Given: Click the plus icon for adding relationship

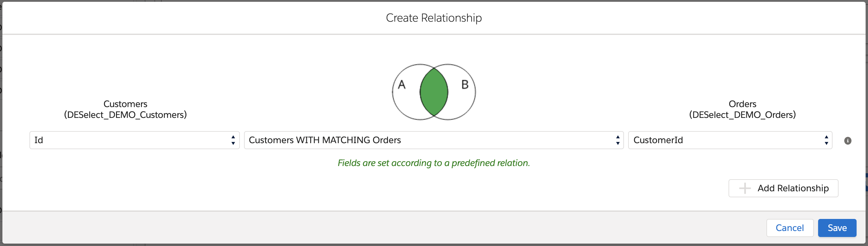Looking at the screenshot, I should coord(745,188).
